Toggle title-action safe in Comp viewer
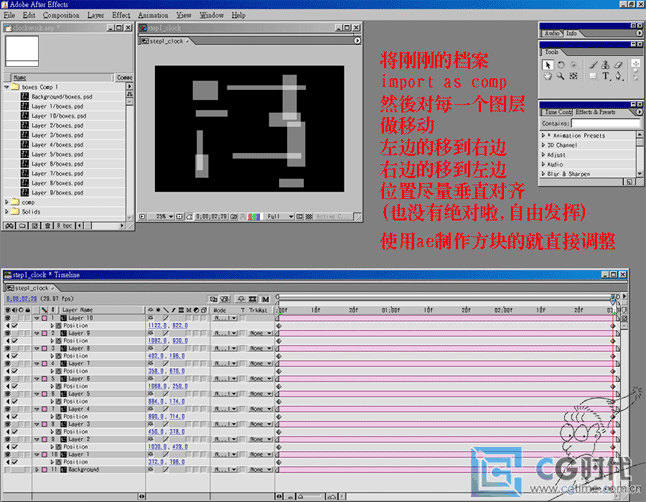Screen dimensions: 646x502 pyautogui.click(x=180, y=216)
